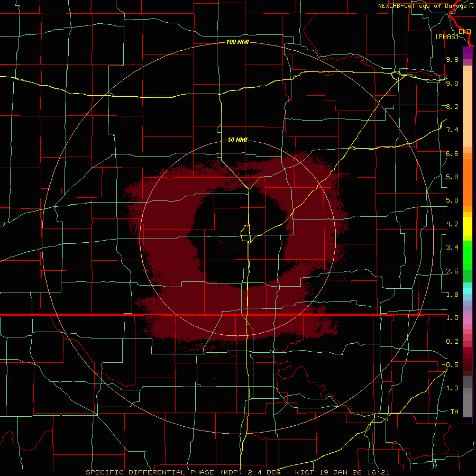Click the 5.0 scale value
476x476 pixels.
click(452, 200)
